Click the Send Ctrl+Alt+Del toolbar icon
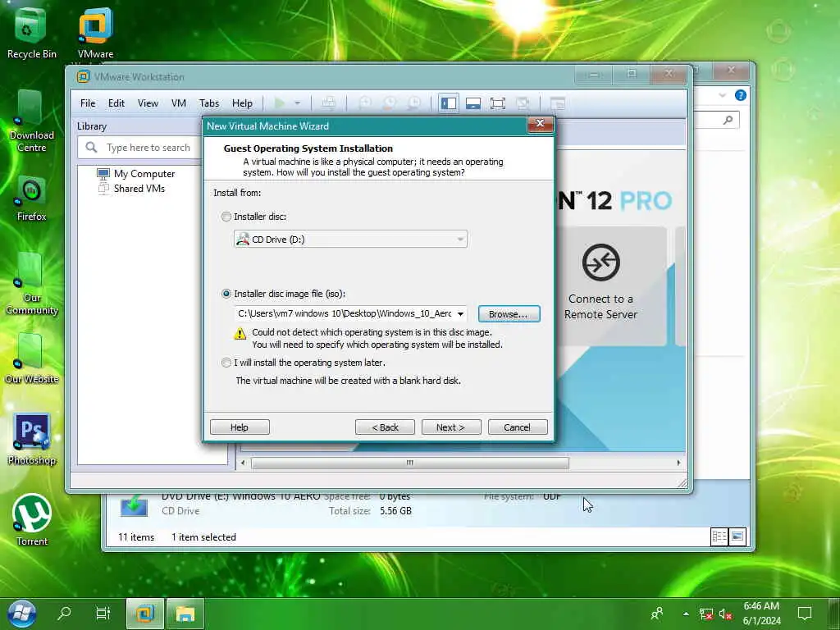 328,103
